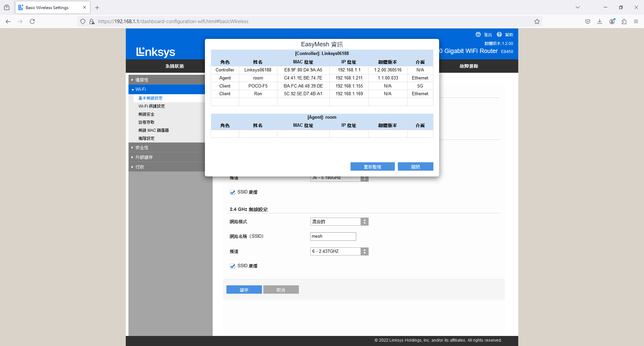
Task: Open the 6 - 2.437GHZ channel dropdown
Action: click(x=339, y=251)
